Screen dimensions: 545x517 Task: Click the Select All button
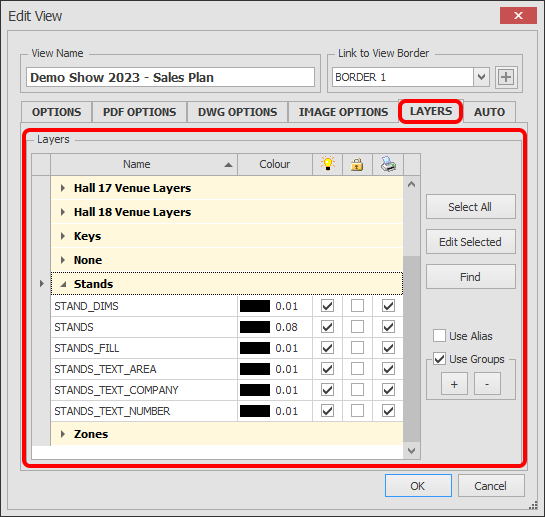tap(471, 207)
